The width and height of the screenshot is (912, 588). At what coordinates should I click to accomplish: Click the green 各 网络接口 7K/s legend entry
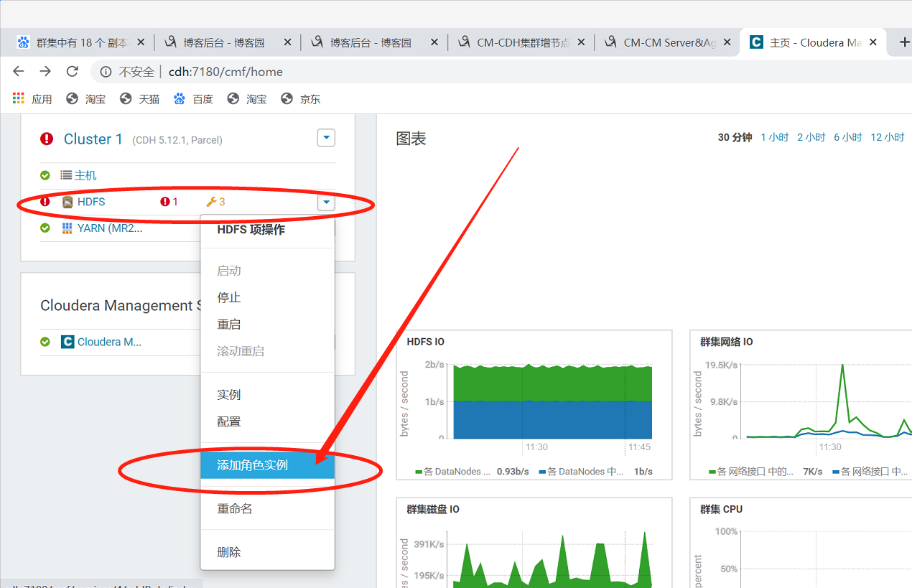(766, 472)
